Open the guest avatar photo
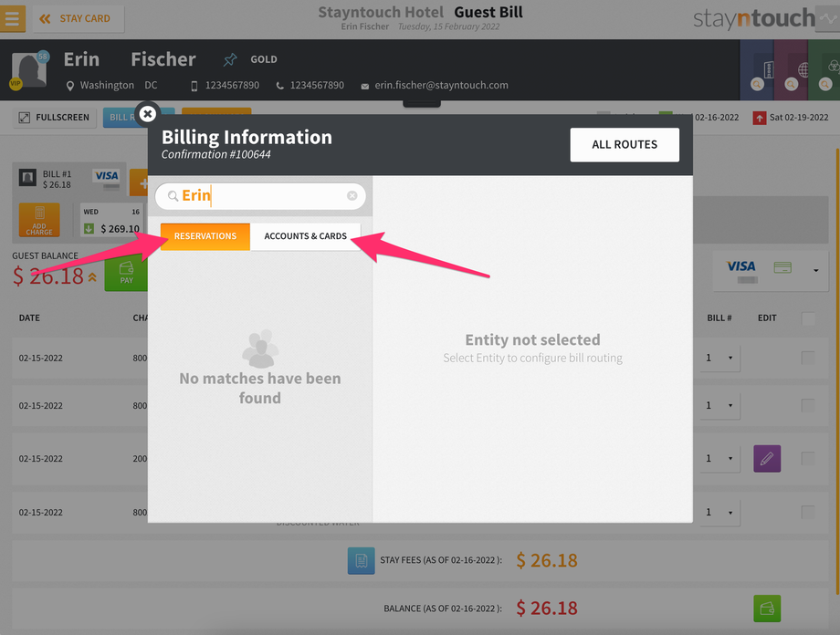 click(x=29, y=70)
